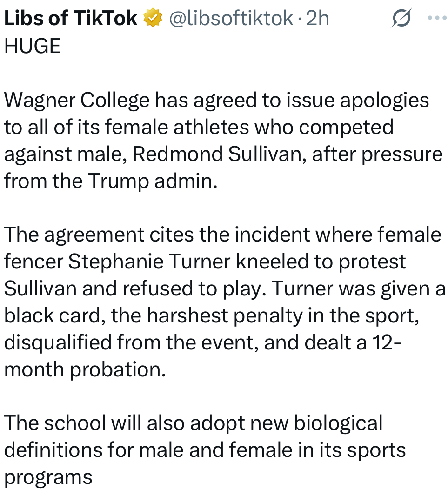Open the Libs of TikTok profile name

click(x=71, y=18)
